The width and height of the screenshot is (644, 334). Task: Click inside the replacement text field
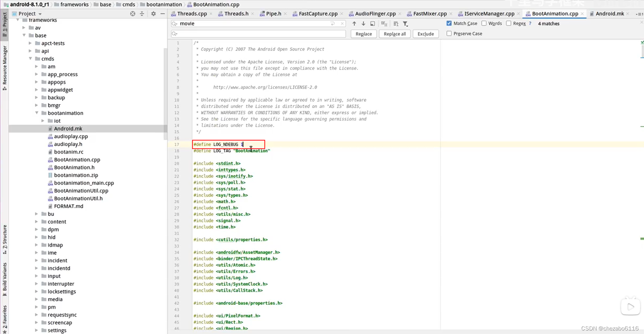(258, 34)
